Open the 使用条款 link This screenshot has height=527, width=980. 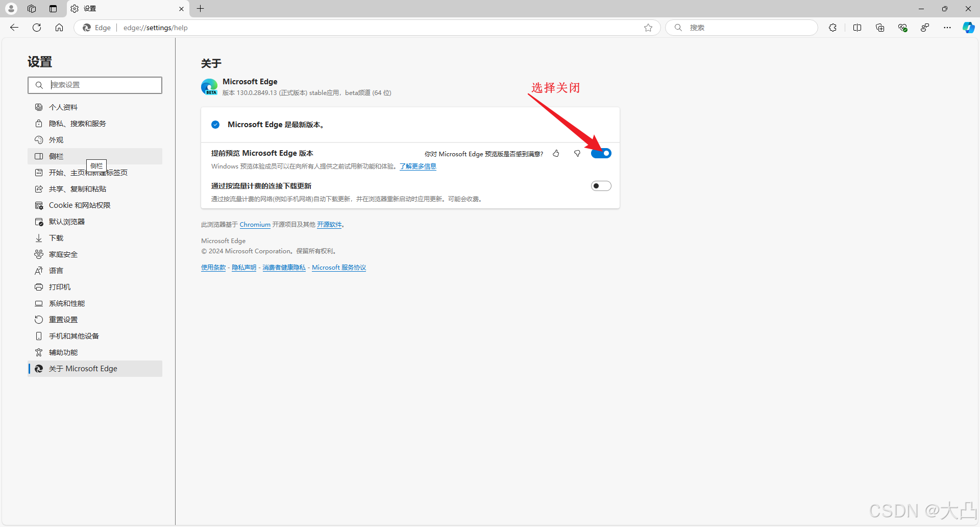click(x=213, y=268)
